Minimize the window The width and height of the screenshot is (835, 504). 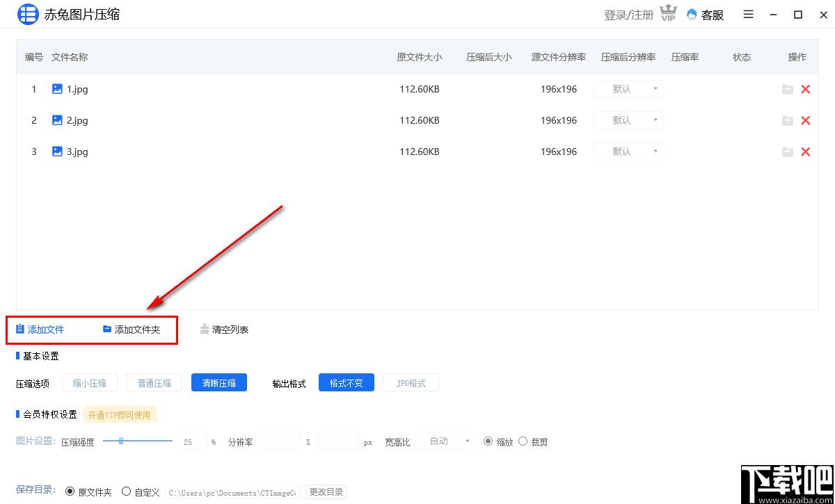[x=773, y=15]
